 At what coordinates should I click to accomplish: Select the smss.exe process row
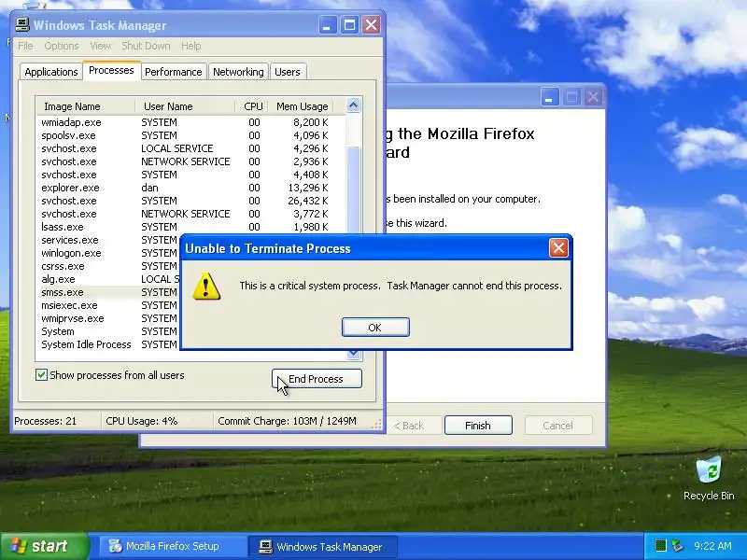108,292
